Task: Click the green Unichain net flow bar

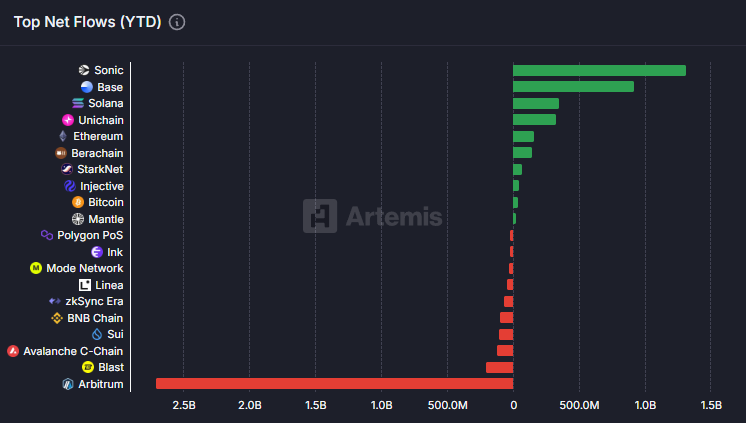Action: point(535,119)
